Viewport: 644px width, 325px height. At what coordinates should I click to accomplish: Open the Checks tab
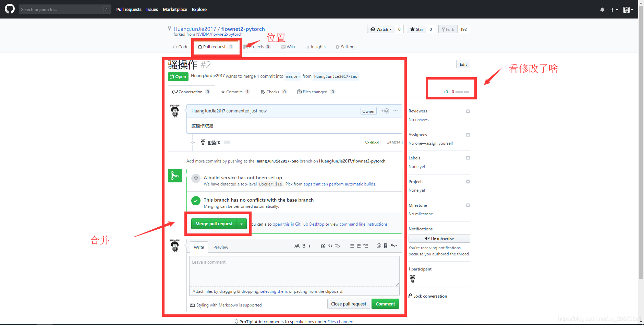tap(274, 92)
